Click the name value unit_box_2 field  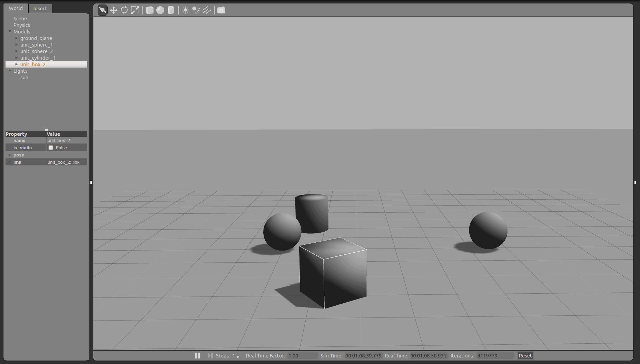pos(67,140)
